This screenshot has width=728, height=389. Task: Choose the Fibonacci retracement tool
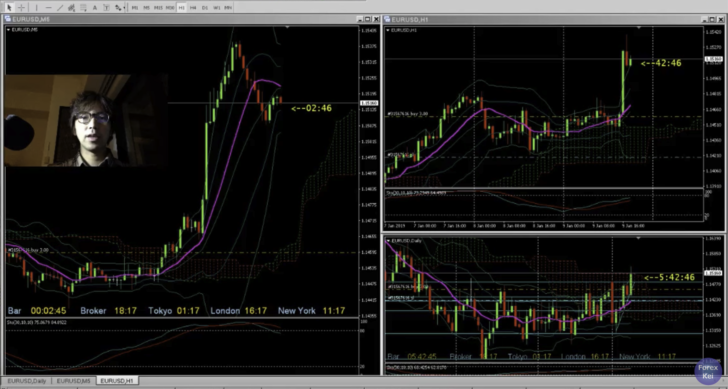point(83,7)
